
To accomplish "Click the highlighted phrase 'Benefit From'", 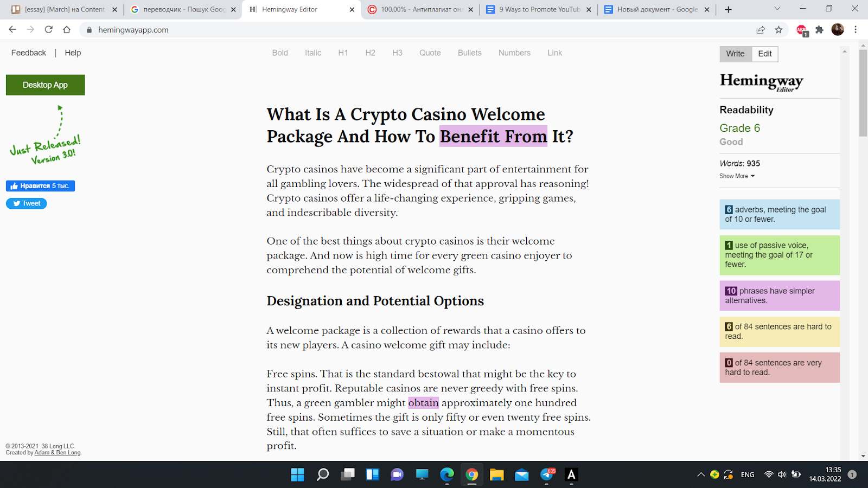I will tap(494, 137).
